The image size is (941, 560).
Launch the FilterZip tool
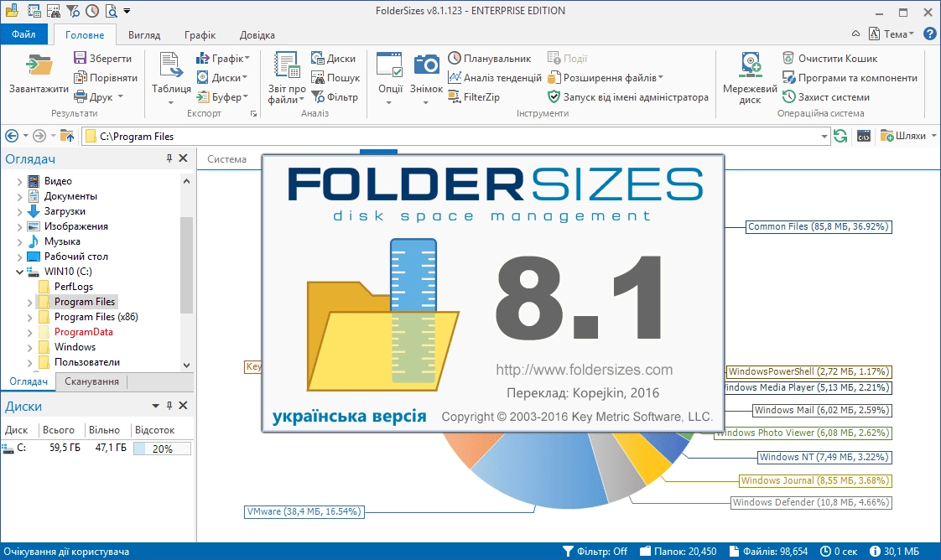coord(474,96)
